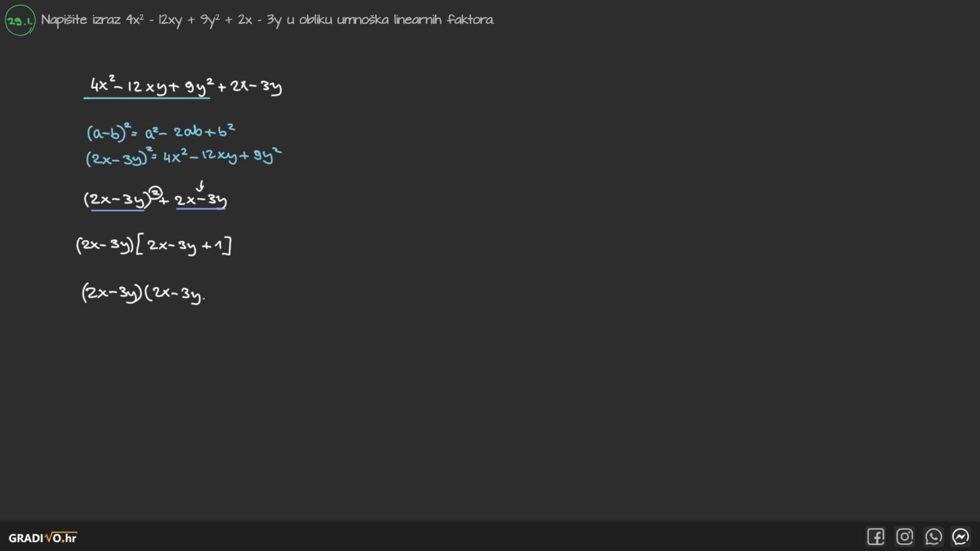The image size is (980, 551).
Task: Click the white (2x-3y)² term left of plus
Action: pos(117,199)
